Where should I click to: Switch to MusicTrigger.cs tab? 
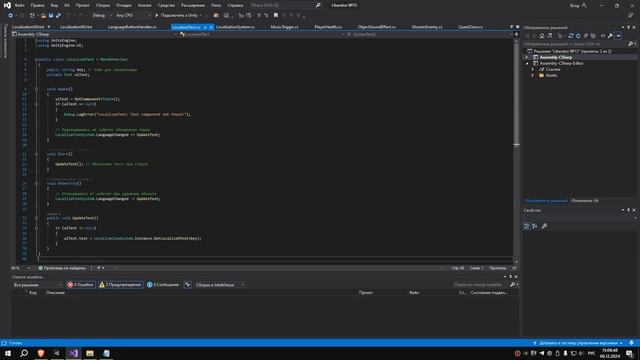pos(284,27)
